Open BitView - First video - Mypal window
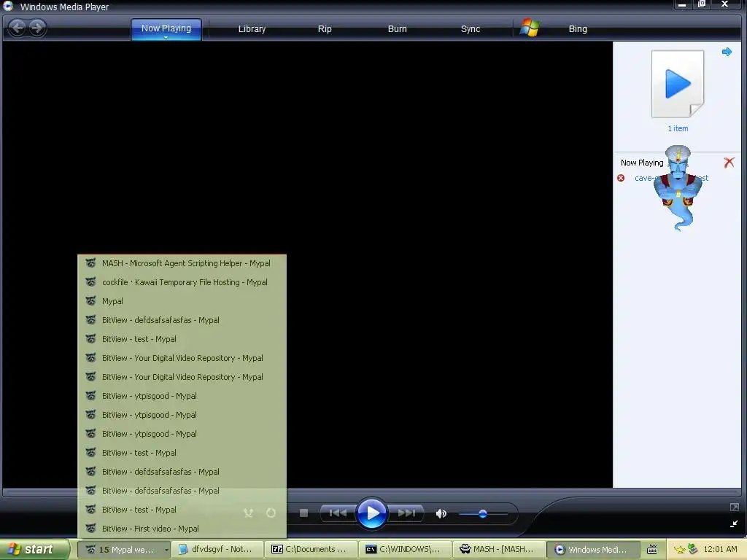This screenshot has width=747, height=560. 182,529
